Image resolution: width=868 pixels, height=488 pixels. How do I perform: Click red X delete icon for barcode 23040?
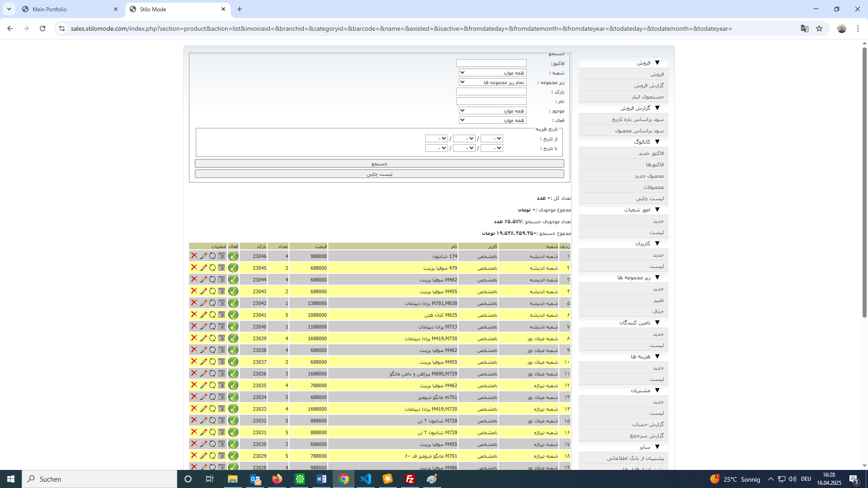tap(194, 326)
